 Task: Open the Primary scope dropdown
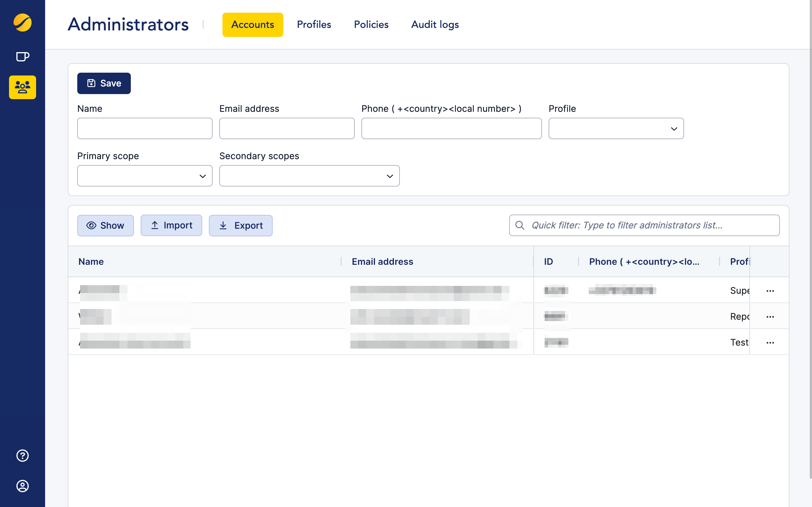(145, 176)
